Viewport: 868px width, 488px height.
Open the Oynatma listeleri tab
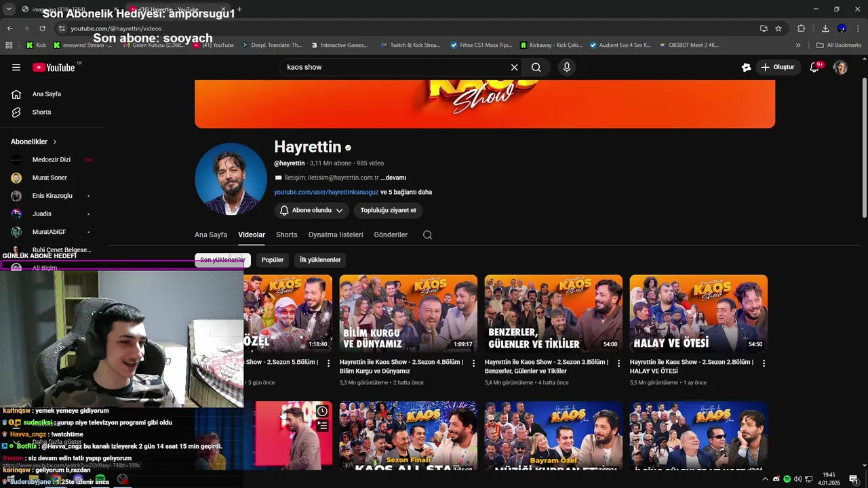coord(336,235)
